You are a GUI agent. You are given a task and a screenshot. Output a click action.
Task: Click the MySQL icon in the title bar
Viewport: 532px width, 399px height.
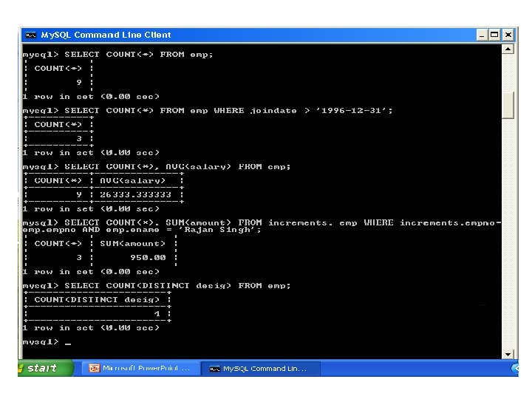coord(30,35)
